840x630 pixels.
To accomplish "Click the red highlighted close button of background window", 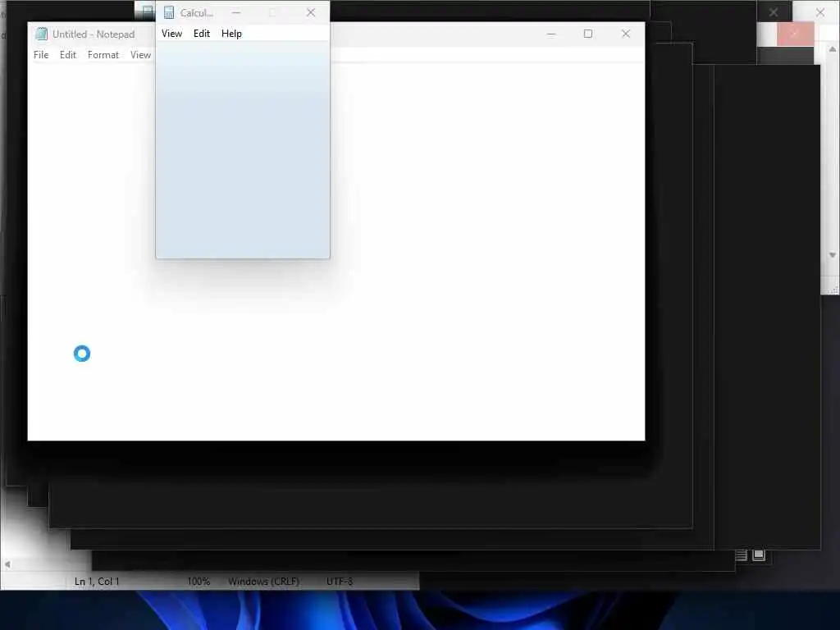I will [x=795, y=34].
